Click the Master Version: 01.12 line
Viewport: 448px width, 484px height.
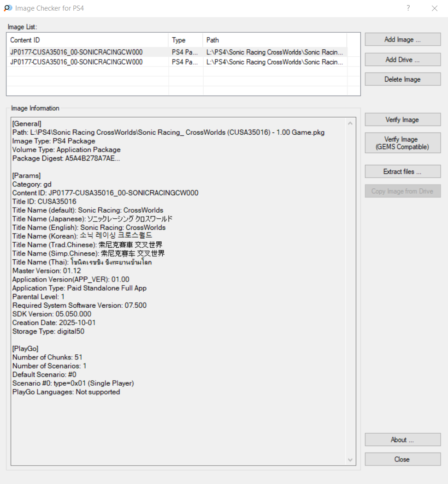(x=47, y=271)
